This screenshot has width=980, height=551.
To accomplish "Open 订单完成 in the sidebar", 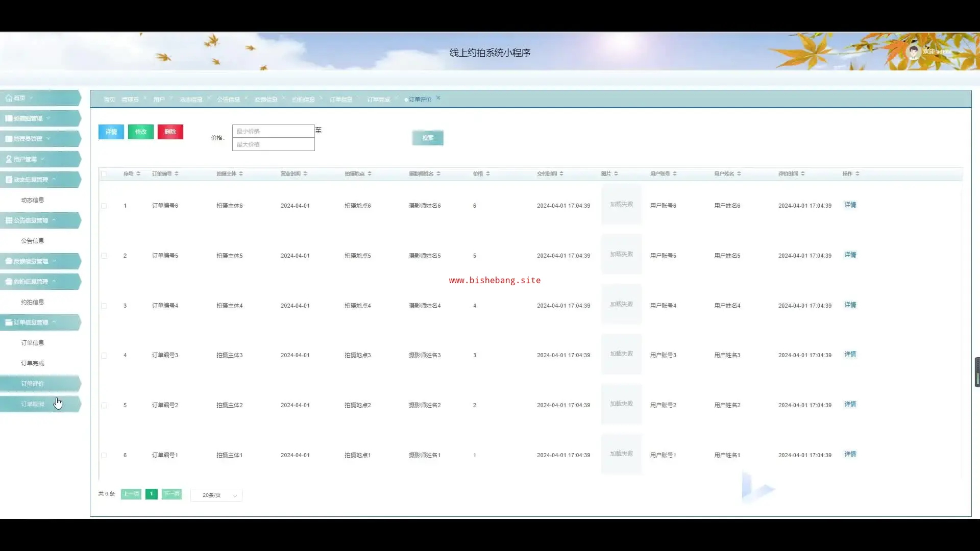I will tap(33, 363).
